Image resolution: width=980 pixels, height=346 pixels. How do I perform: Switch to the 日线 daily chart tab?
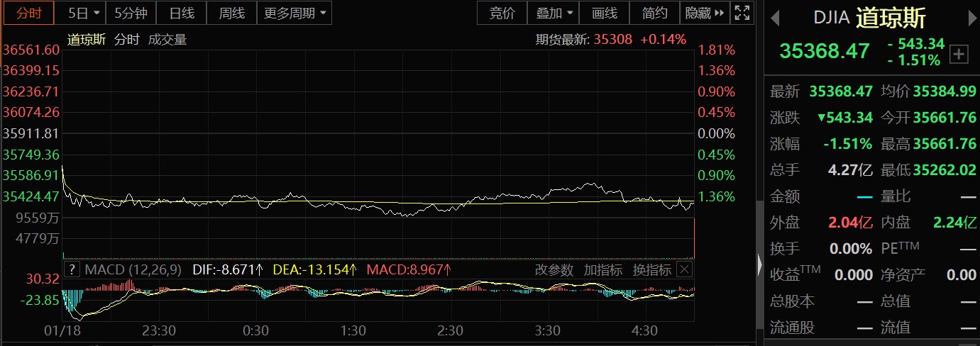pos(182,13)
